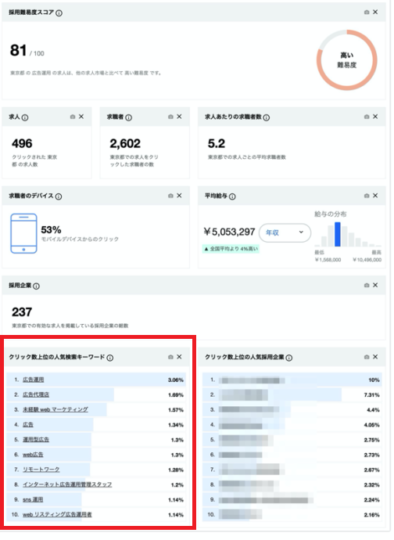The width and height of the screenshot is (394, 540).
Task: Close the 人気採用企業 panel
Action: (375, 357)
